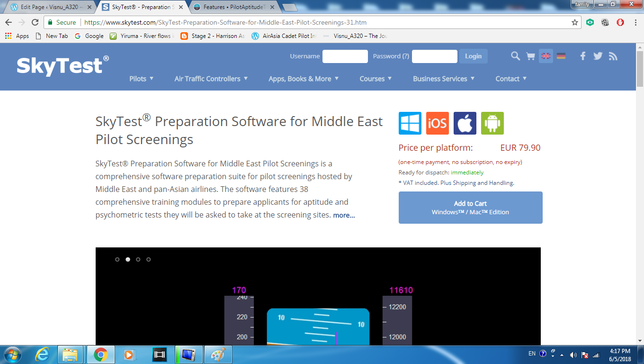Reload the page with refresh icon

35,22
